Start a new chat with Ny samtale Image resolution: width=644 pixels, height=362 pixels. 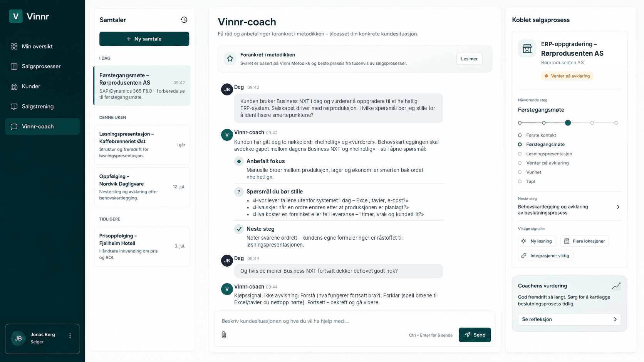tap(144, 39)
